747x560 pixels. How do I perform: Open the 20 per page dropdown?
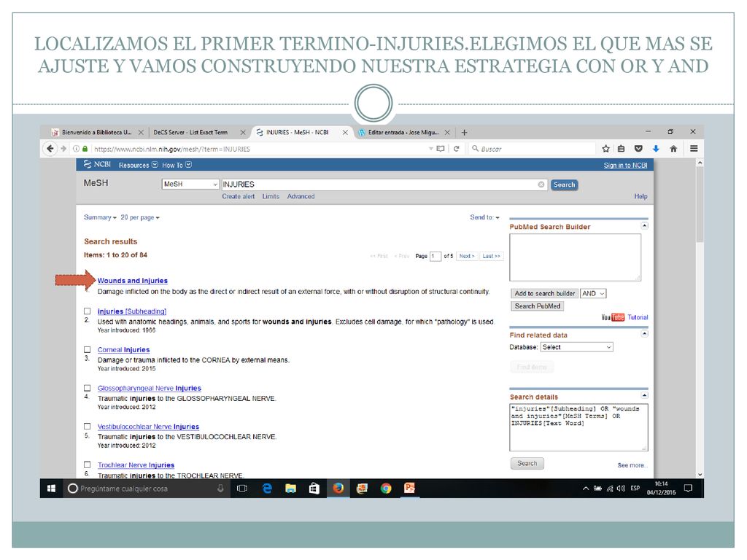coord(139,217)
